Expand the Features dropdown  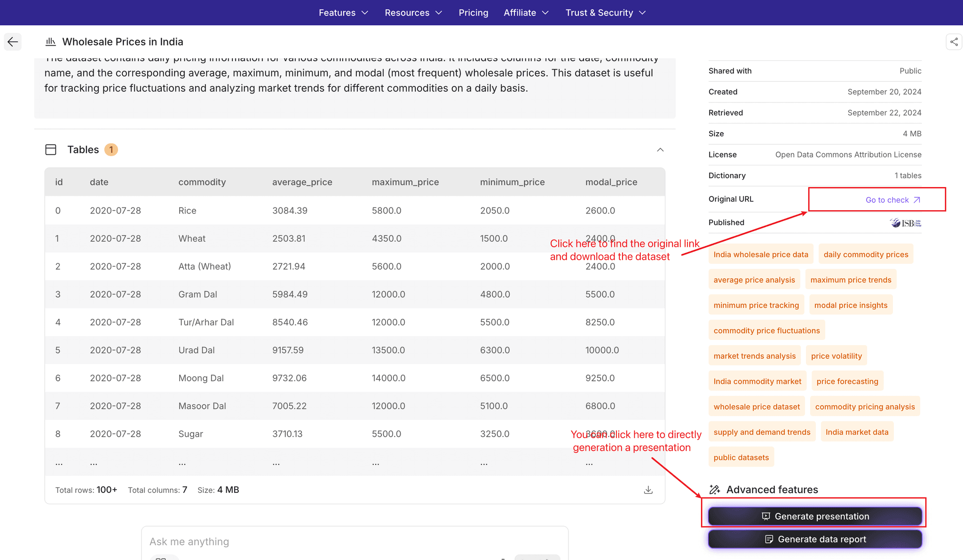[343, 13]
